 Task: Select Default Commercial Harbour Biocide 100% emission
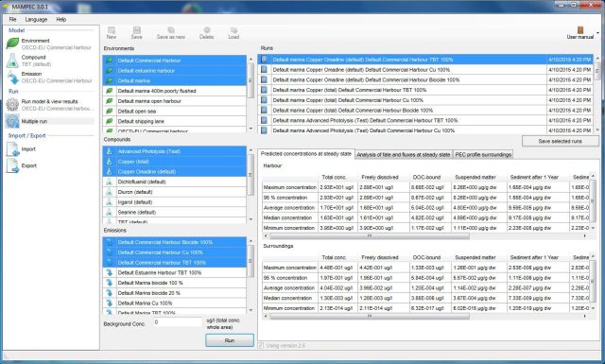tap(174, 242)
